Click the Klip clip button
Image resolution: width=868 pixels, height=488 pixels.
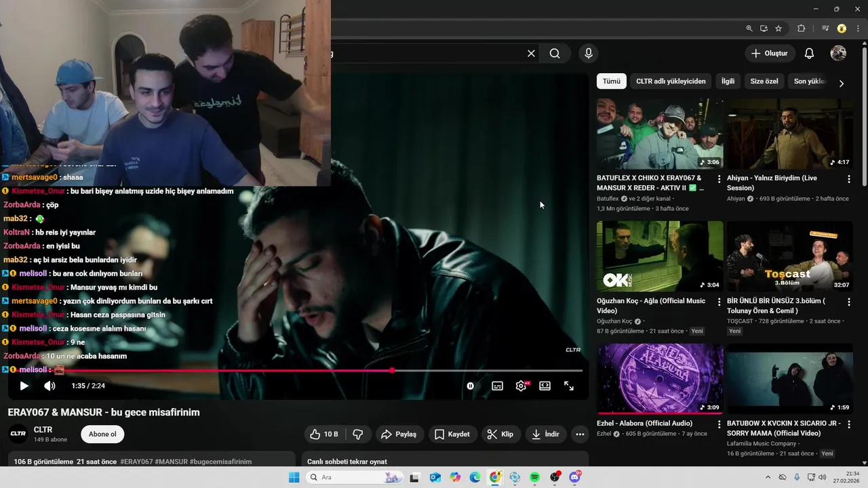coord(500,434)
